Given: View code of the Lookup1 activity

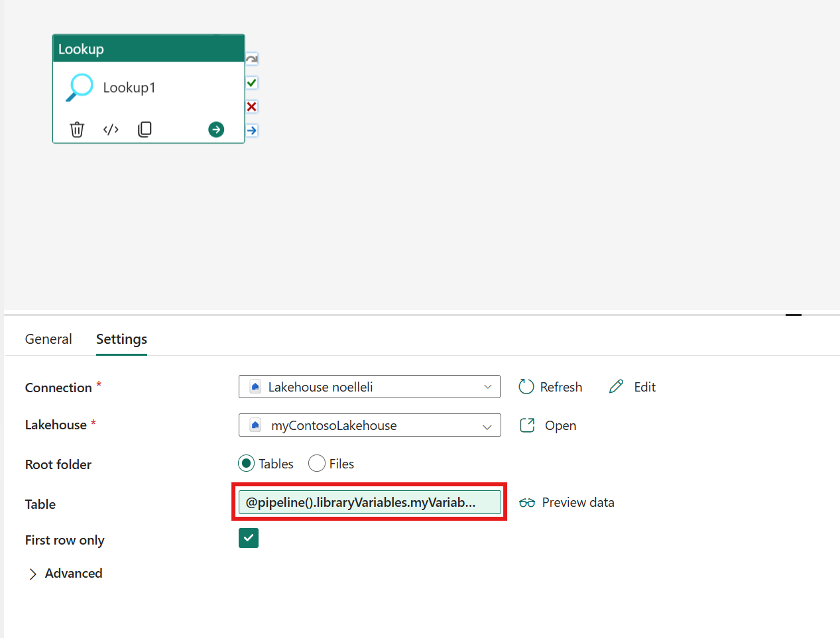Looking at the screenshot, I should point(111,129).
